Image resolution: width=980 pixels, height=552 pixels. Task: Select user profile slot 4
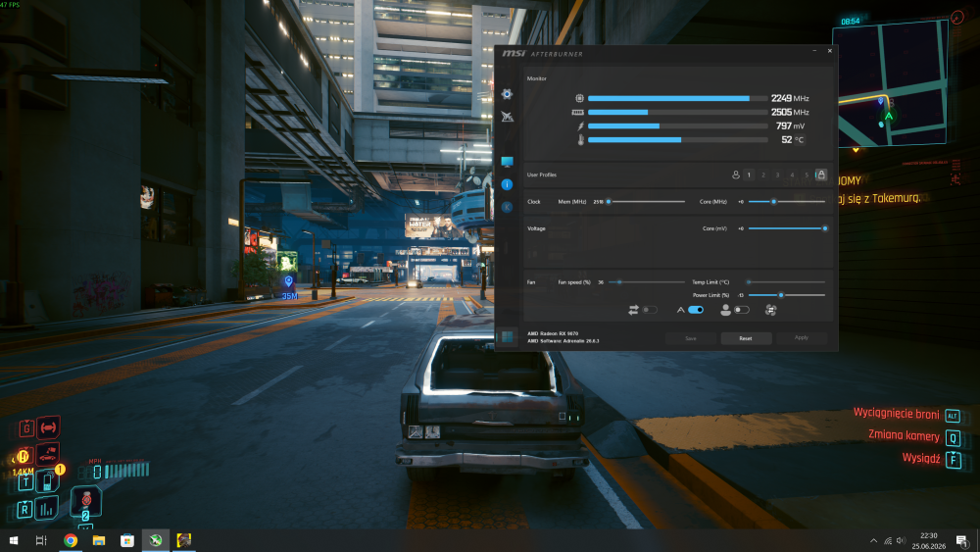click(x=792, y=176)
